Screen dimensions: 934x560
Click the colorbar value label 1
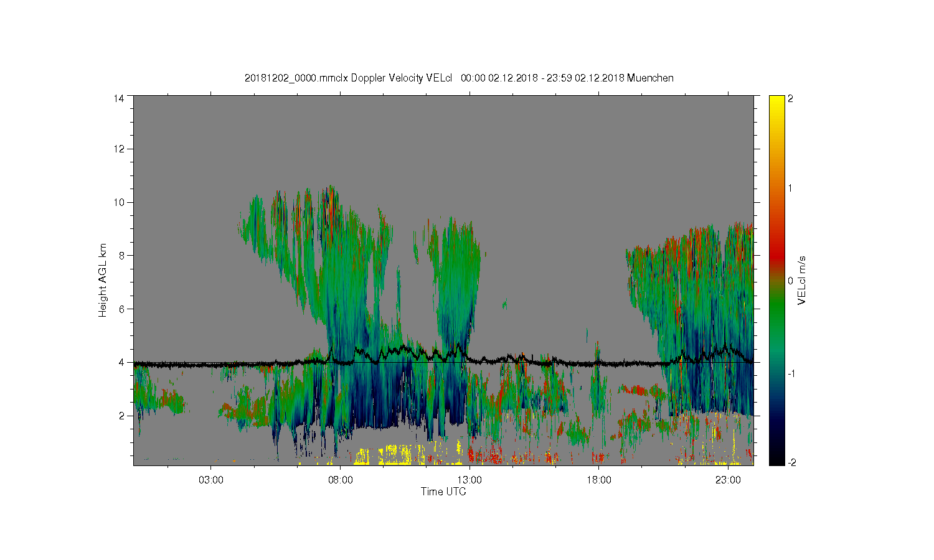(791, 188)
